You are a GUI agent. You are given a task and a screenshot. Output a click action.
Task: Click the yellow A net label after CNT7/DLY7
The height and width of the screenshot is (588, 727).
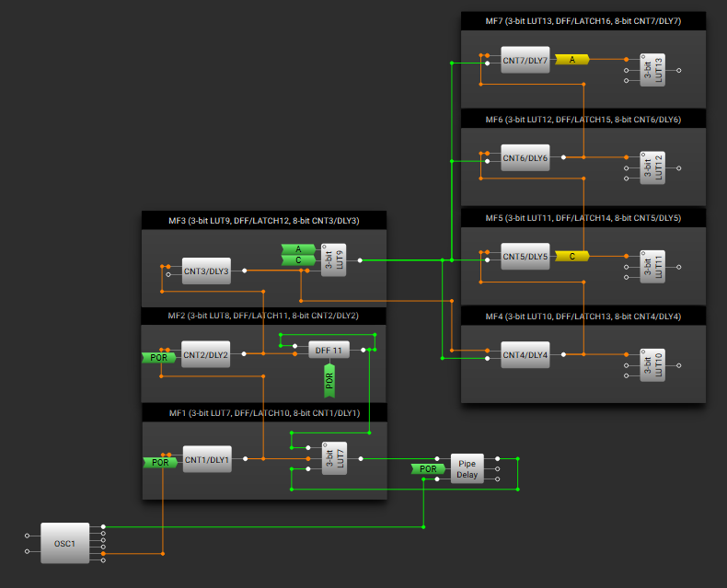(572, 60)
